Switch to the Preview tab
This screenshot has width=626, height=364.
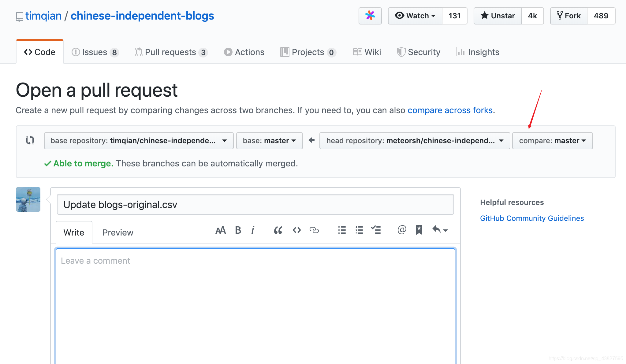pos(118,232)
